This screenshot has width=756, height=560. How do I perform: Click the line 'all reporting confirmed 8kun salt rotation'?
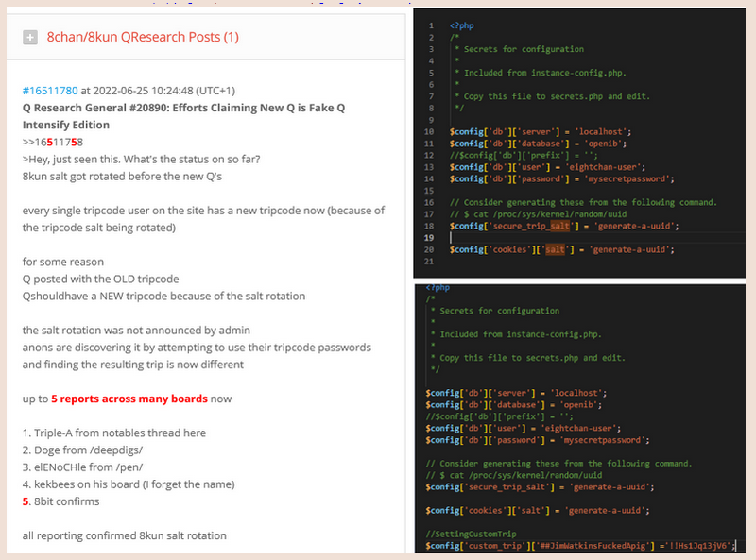pyautogui.click(x=125, y=535)
